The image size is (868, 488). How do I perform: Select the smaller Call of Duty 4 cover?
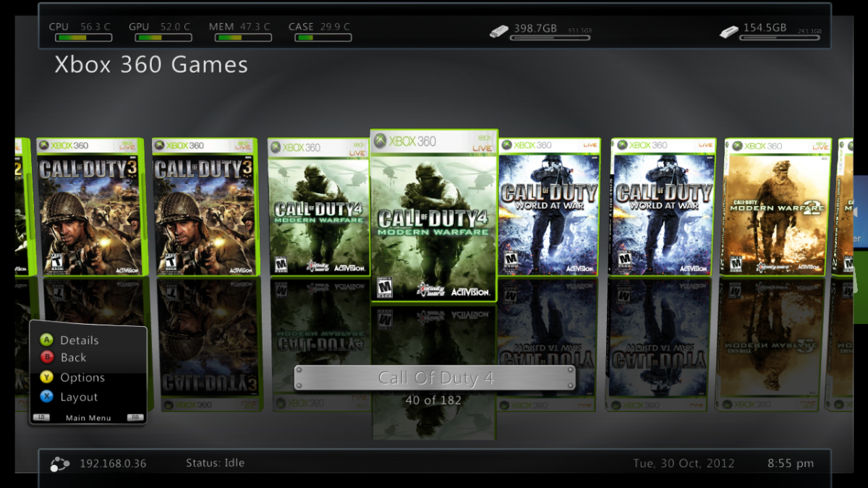coord(319,207)
